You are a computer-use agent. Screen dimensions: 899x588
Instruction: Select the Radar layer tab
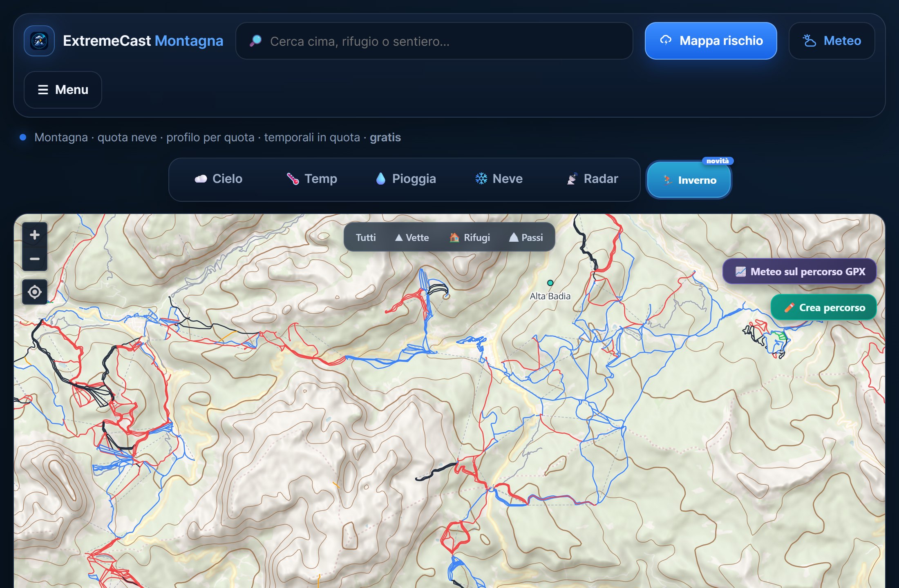[x=593, y=179]
